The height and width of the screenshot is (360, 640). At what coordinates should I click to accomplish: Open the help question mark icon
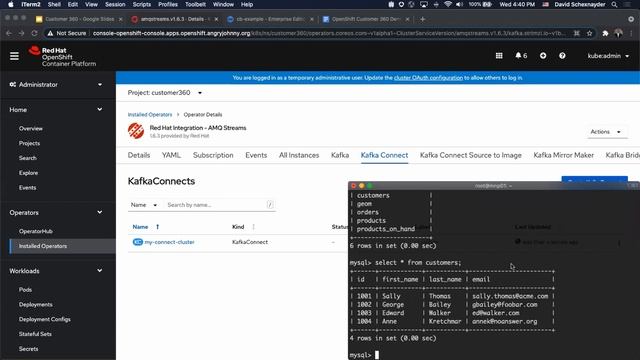(562, 56)
